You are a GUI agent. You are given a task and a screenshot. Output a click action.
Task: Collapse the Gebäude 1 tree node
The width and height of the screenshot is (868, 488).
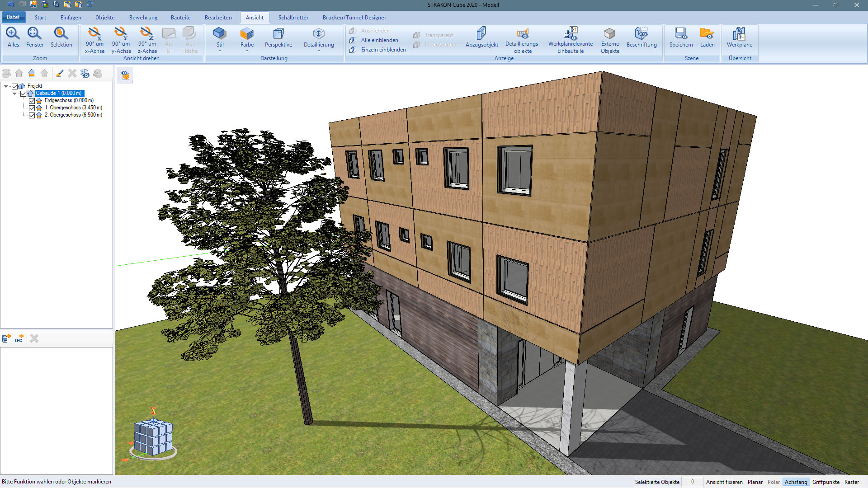coord(14,94)
